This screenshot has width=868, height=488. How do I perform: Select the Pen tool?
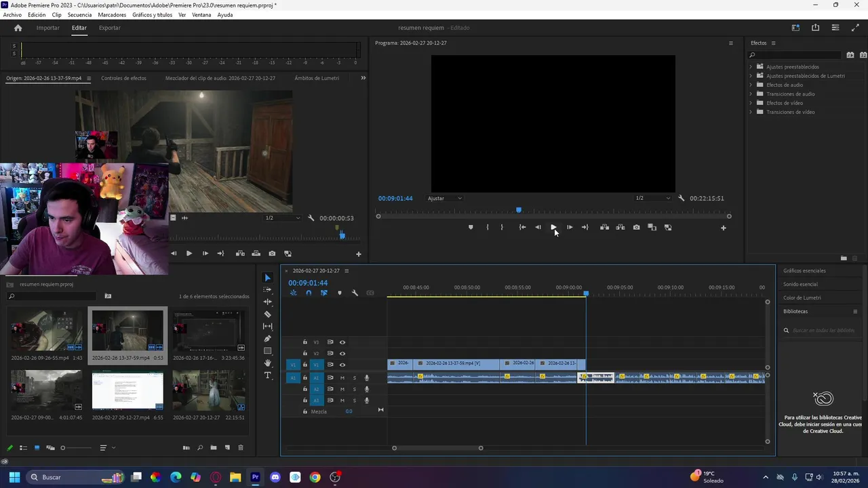click(x=267, y=339)
